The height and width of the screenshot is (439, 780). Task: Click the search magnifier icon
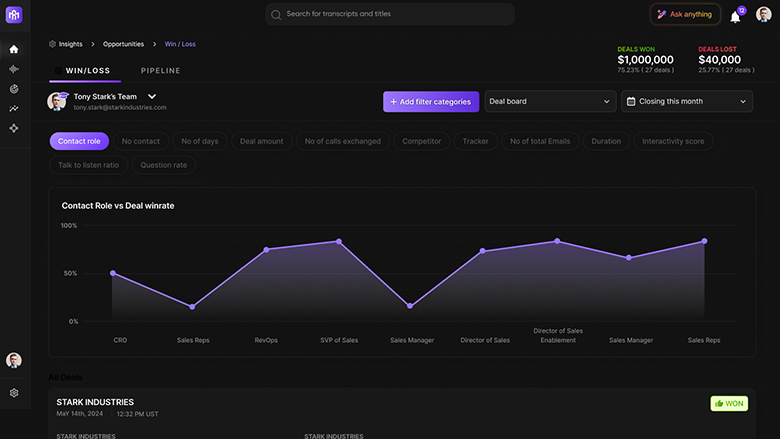pos(276,15)
